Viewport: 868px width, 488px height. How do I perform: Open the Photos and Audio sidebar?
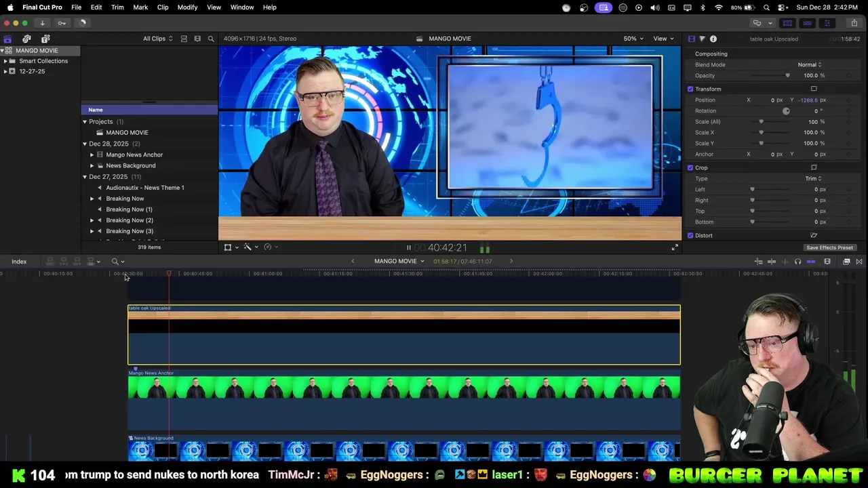pos(26,39)
